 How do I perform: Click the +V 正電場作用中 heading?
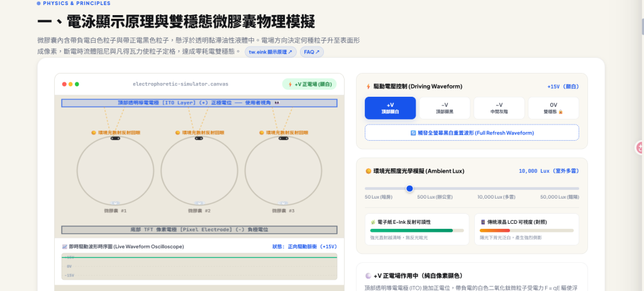click(418, 276)
